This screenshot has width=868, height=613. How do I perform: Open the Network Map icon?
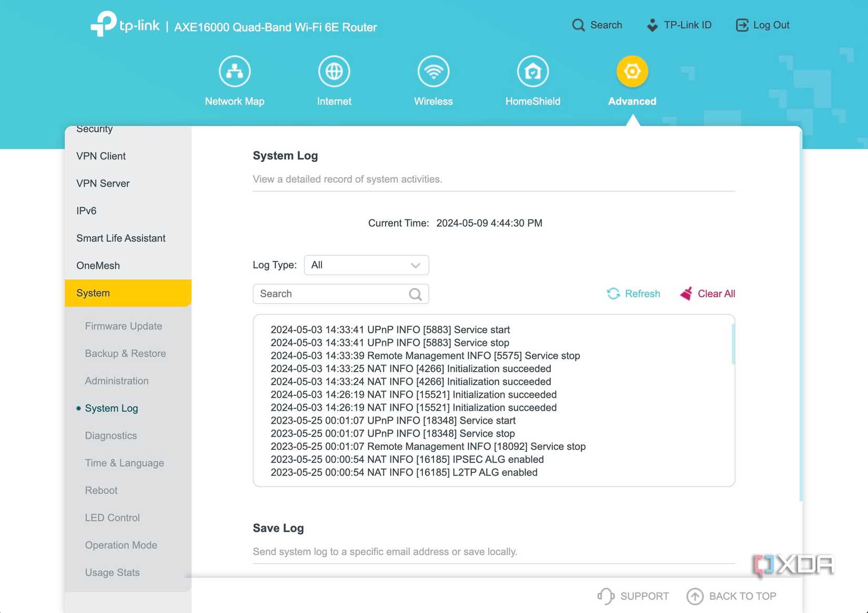234,72
